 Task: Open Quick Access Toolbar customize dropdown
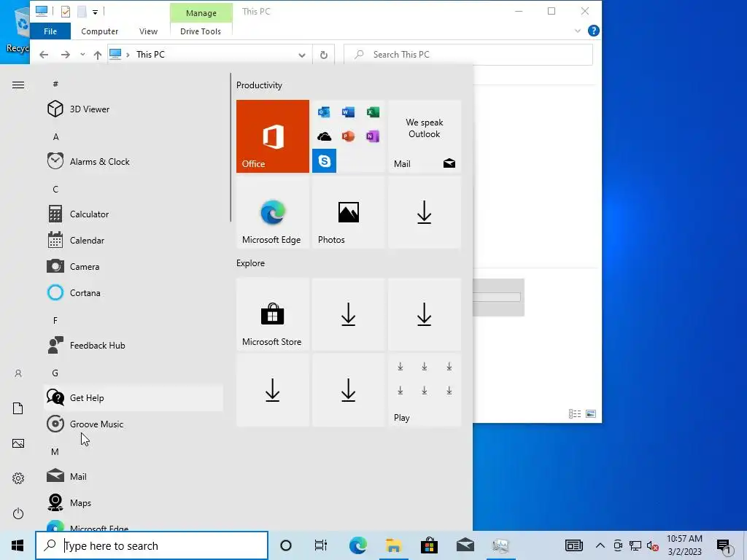tap(96, 12)
